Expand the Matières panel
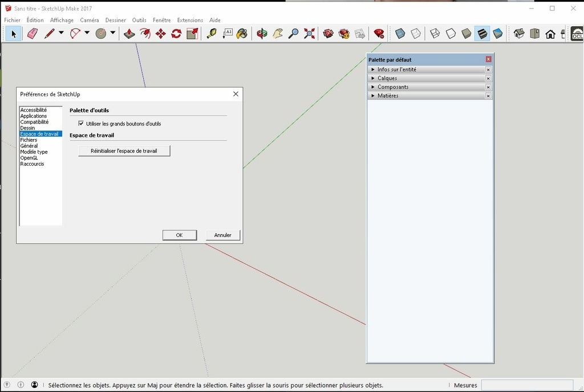Image resolution: width=584 pixels, height=392 pixels. (x=373, y=96)
